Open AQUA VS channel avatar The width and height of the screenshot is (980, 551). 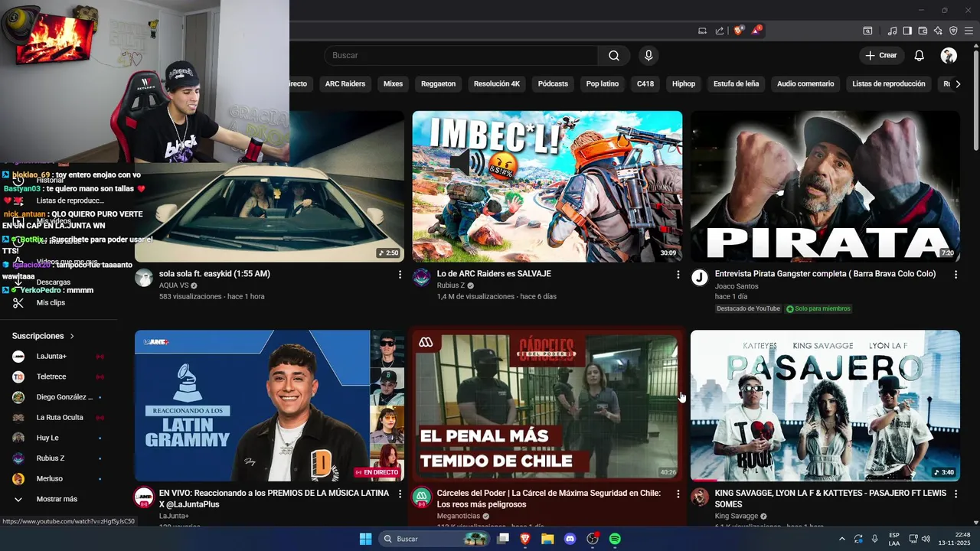point(143,277)
